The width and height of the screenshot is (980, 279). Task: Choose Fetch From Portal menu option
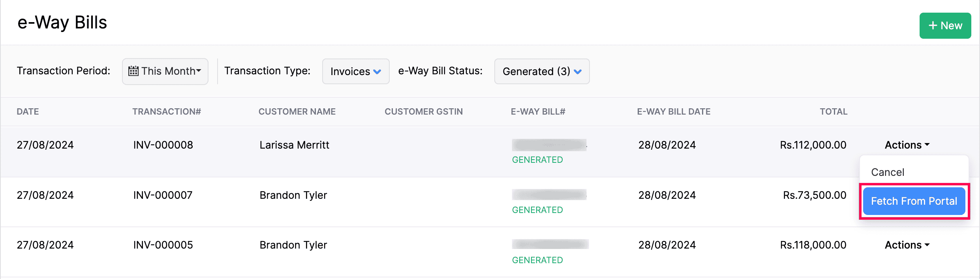click(914, 201)
